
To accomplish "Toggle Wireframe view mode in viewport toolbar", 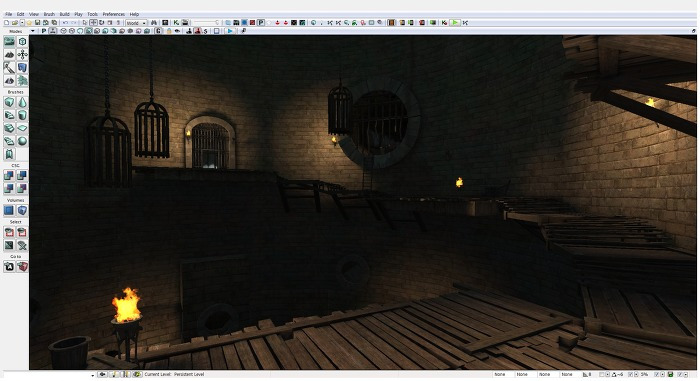I will tap(72, 31).
